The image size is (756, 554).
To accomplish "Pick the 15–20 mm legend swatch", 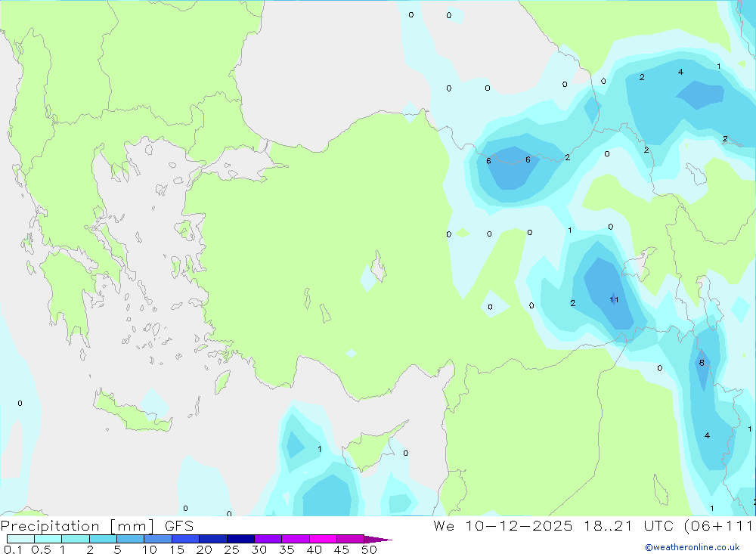I will click(186, 539).
